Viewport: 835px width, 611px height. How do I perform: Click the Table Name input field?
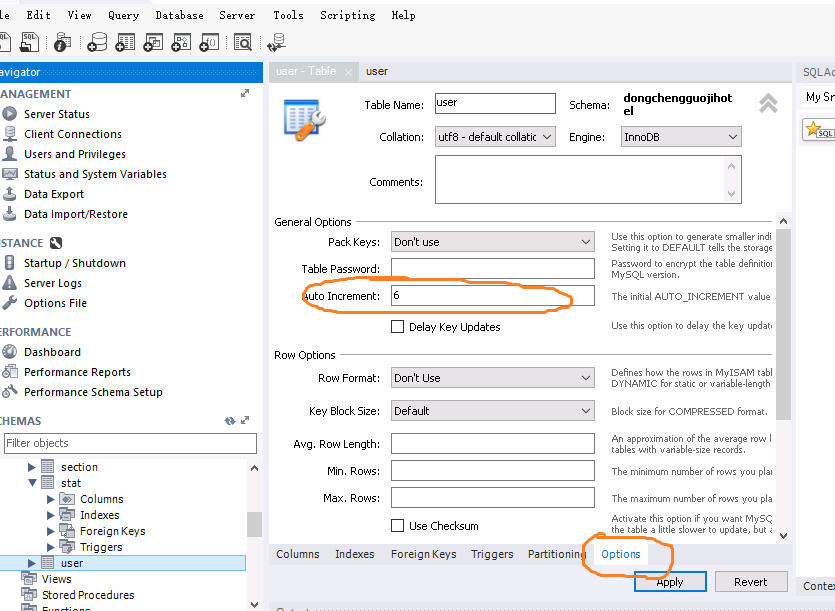495,103
